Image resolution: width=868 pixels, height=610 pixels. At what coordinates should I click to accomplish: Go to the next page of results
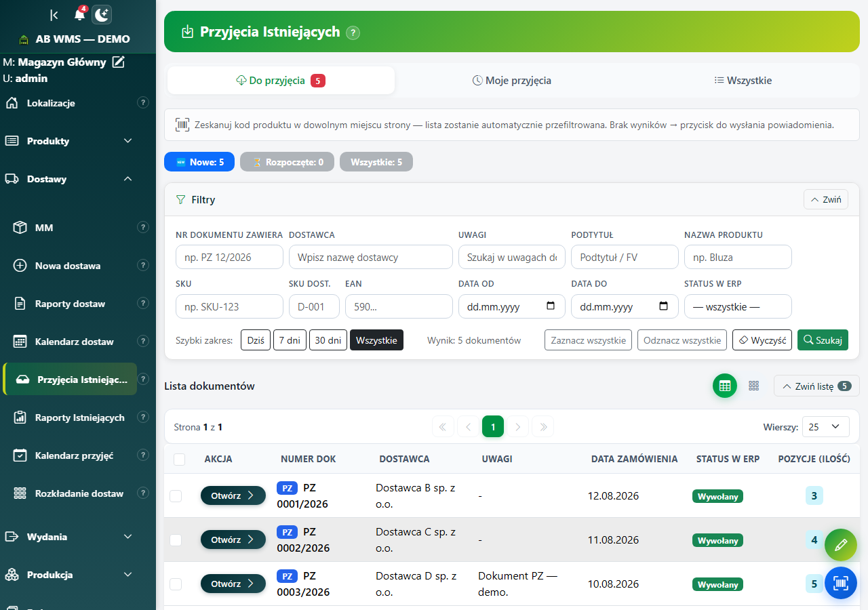pos(518,427)
